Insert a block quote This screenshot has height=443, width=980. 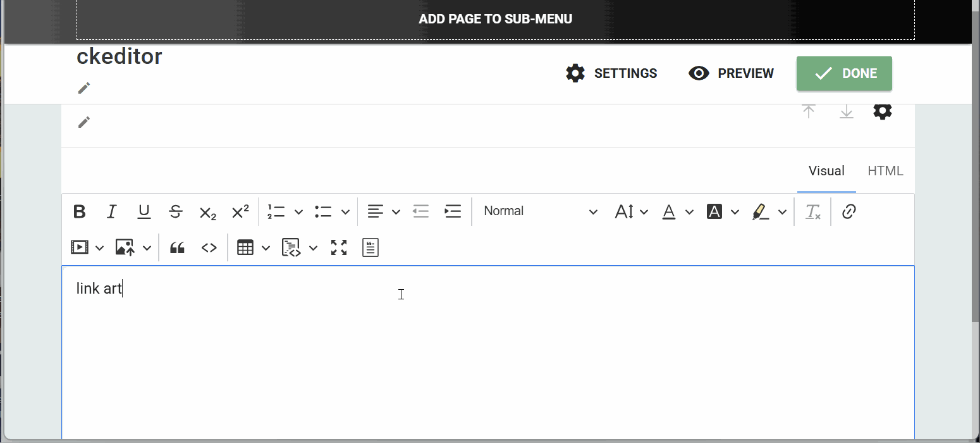click(178, 247)
